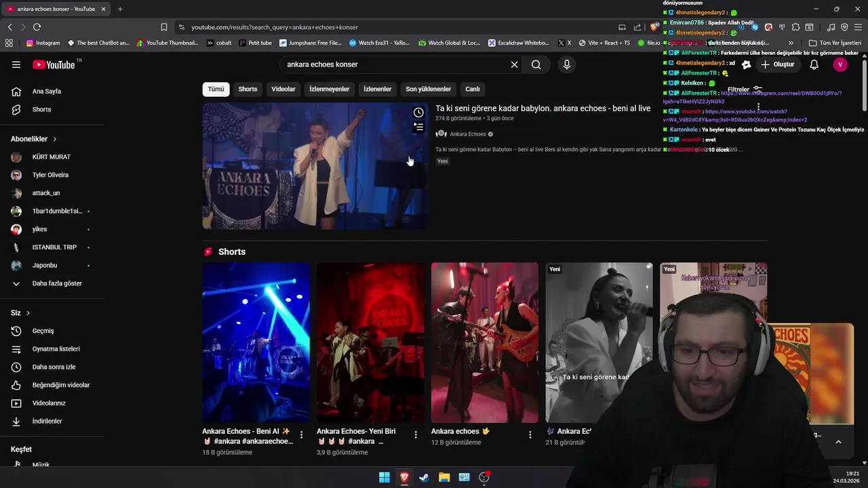The height and width of the screenshot is (488, 868).
Task: Open KÜRT MURAT subscription channel
Action: coord(52,157)
